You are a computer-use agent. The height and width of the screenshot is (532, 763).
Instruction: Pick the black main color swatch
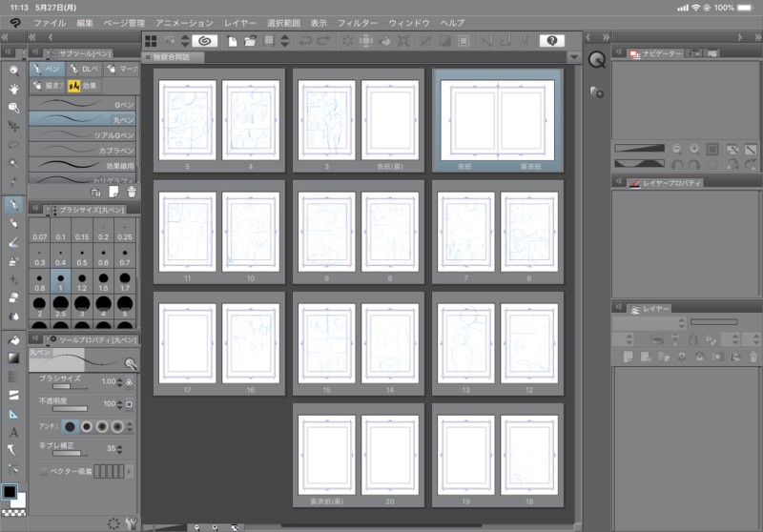[10, 492]
